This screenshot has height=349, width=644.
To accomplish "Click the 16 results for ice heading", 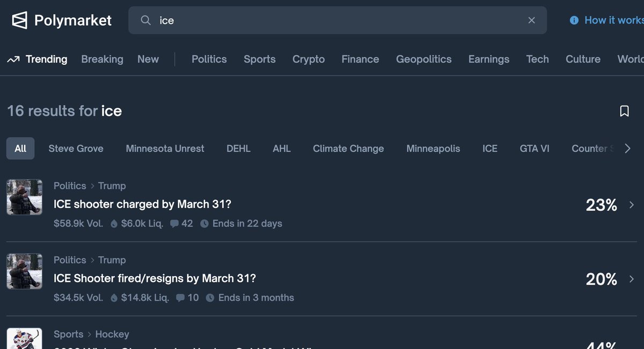I will 64,111.
